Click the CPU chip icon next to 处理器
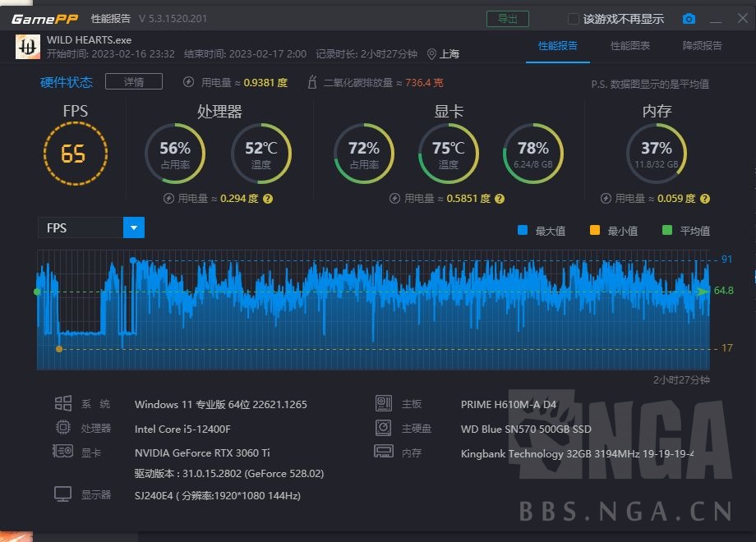The image size is (756, 542). tap(62, 428)
